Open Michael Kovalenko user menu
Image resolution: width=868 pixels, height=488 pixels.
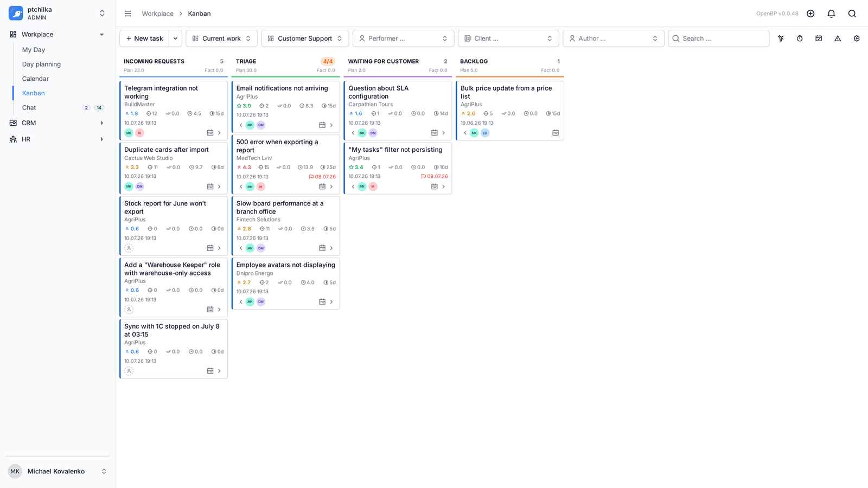pos(58,471)
